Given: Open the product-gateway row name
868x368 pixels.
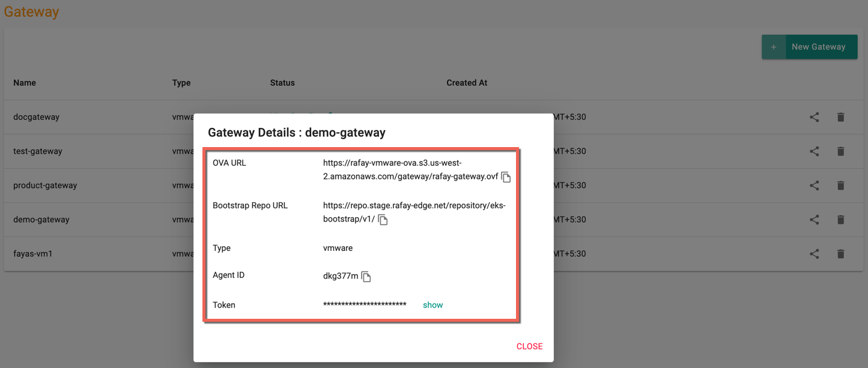Looking at the screenshot, I should [x=45, y=186].
